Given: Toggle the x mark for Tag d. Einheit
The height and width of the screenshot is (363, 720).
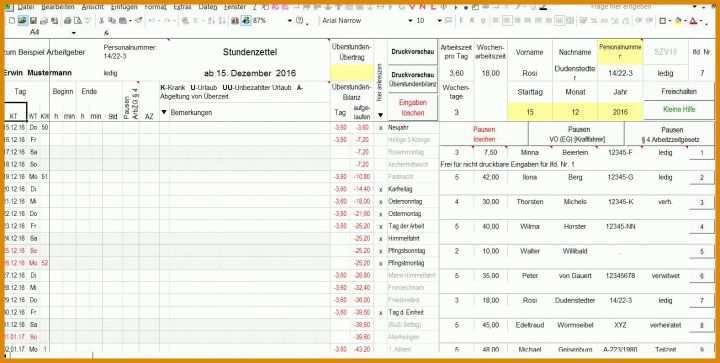Looking at the screenshot, I should [381, 313].
